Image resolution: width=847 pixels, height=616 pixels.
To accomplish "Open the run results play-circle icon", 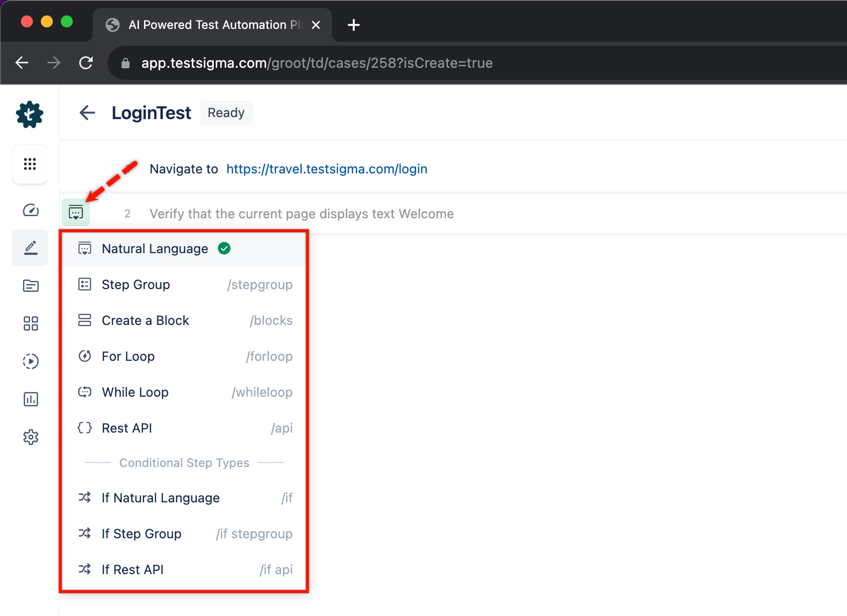I will point(31,361).
